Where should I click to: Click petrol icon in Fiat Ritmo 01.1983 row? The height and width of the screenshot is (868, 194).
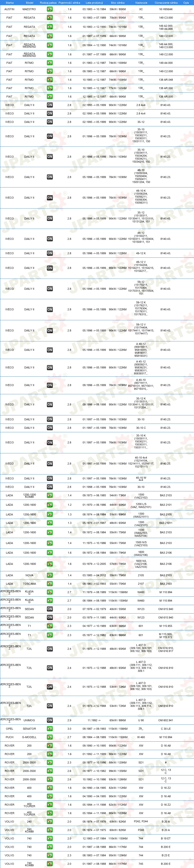point(50,63)
